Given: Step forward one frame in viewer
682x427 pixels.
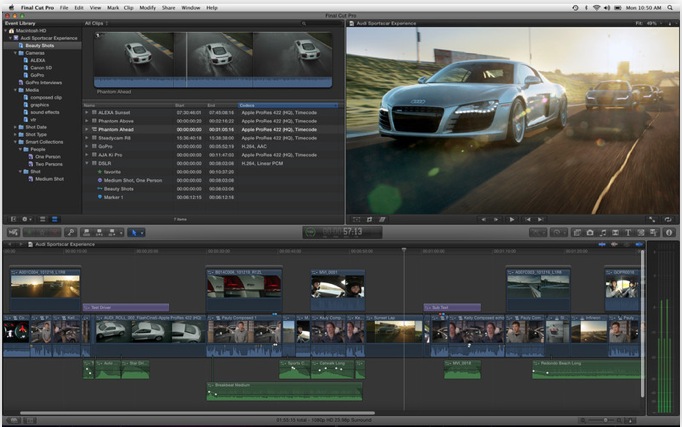Looking at the screenshot, I should (496, 220).
